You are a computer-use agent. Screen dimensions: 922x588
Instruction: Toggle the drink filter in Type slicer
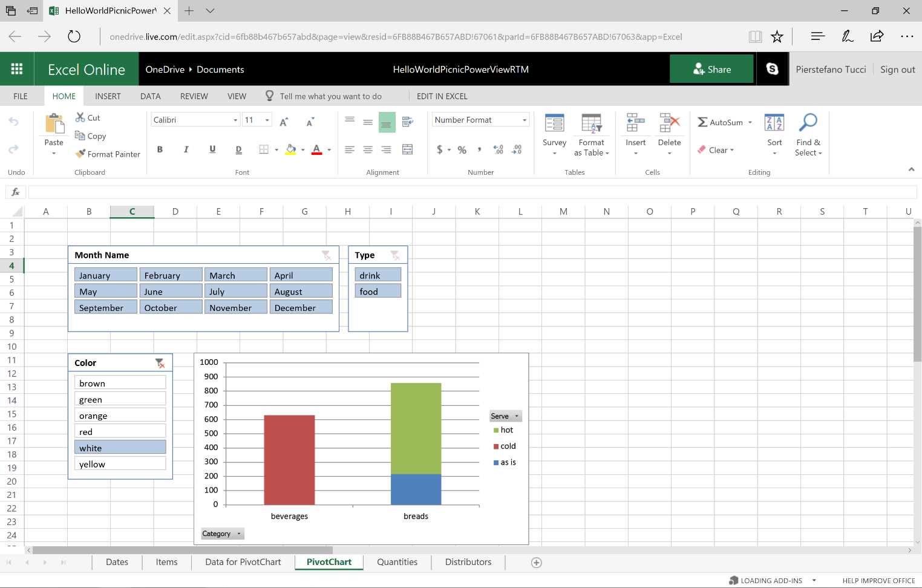point(378,274)
